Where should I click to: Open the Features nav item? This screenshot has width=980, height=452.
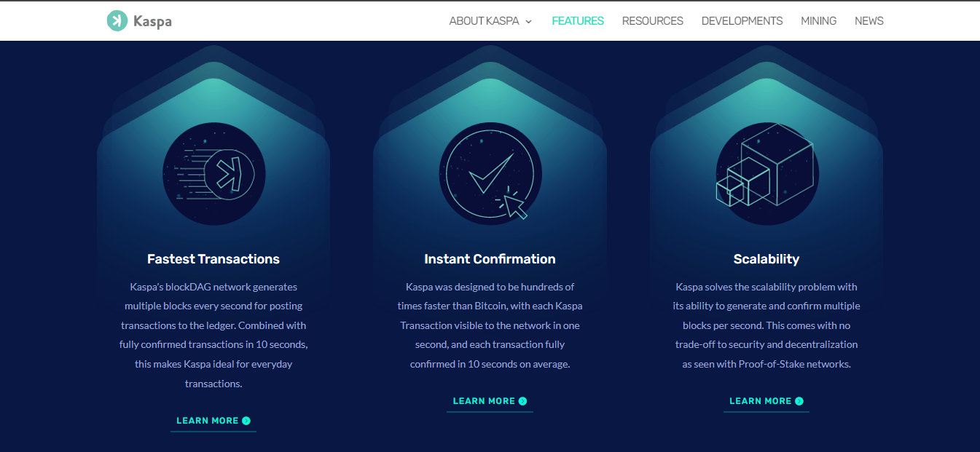pyautogui.click(x=578, y=21)
